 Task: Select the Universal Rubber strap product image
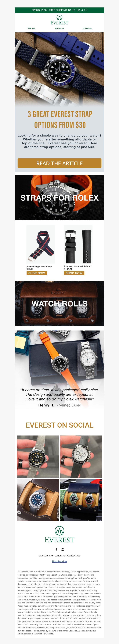pyautogui.click(x=78, y=244)
